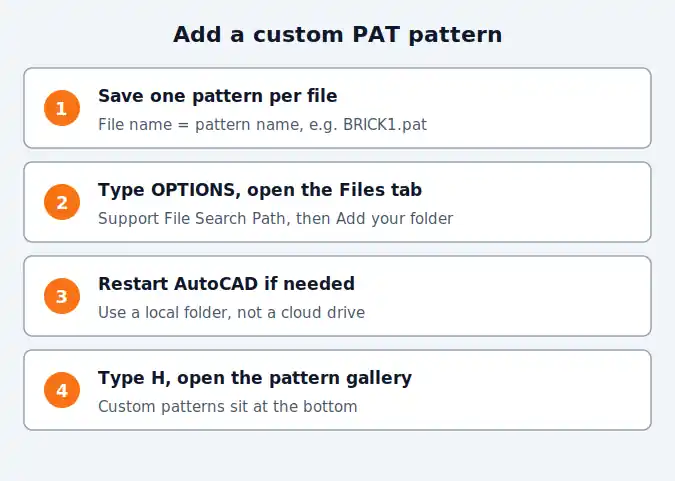Image resolution: width=675 pixels, height=481 pixels.
Task: Click the orange number 1 badge
Action: coord(62,108)
